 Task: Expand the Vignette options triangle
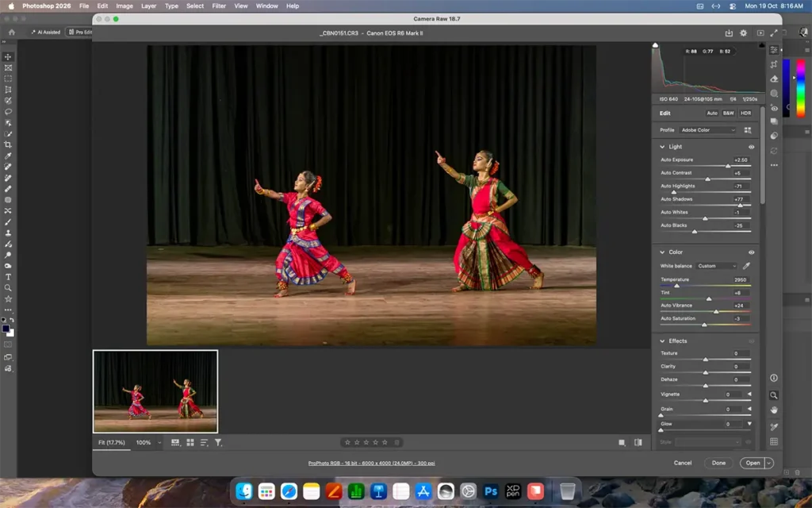click(x=749, y=394)
